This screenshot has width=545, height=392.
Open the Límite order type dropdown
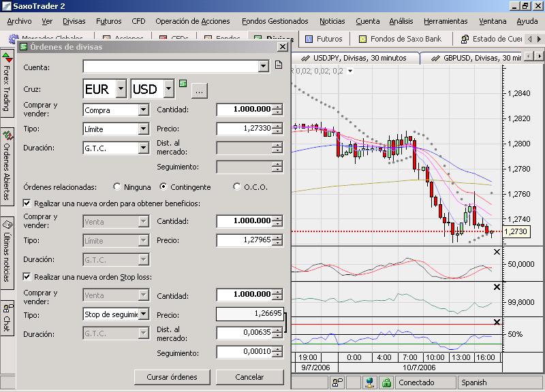(143, 129)
